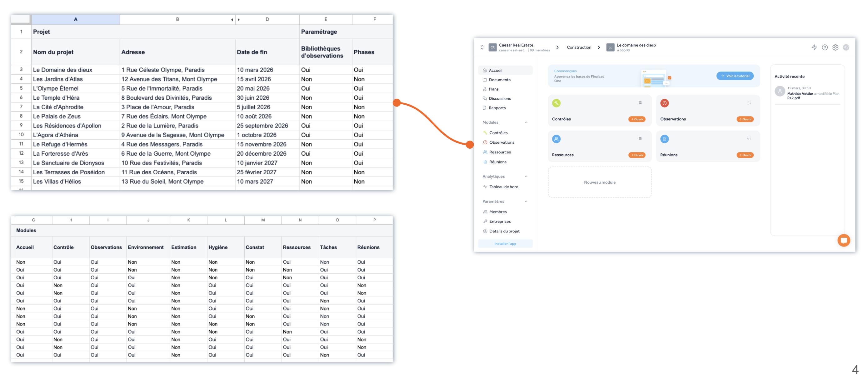Open the settings gear icon in header
This screenshot has height=378, width=868.
[x=835, y=47]
